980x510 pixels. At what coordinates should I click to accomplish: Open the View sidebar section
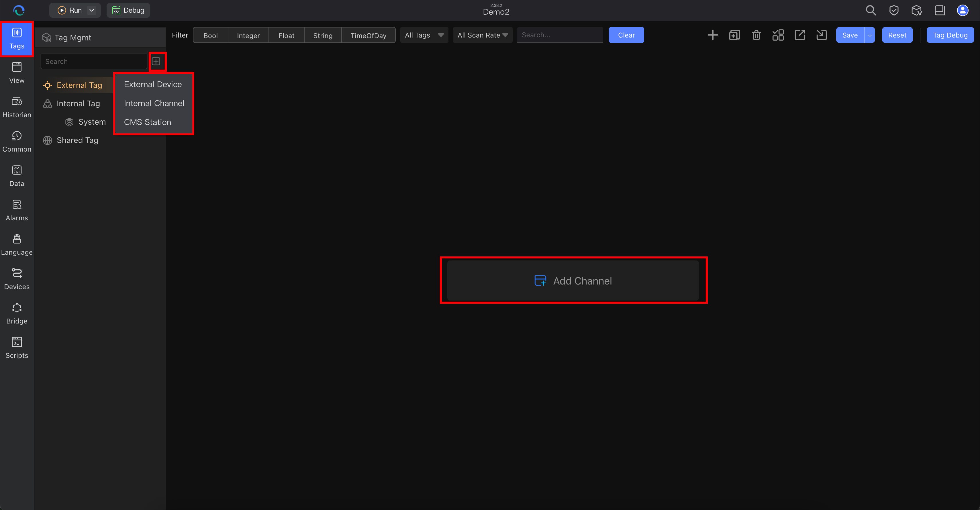click(x=17, y=73)
